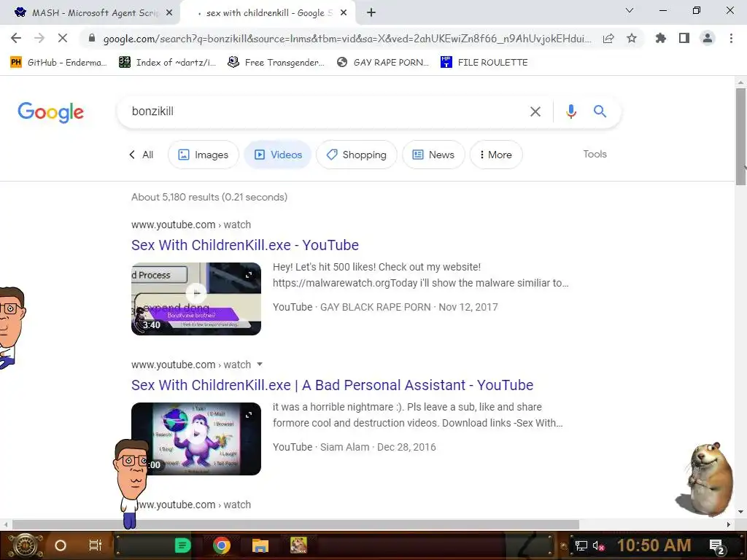Open the notification center with 2 alerts
Viewport: 747px width, 560px height.
(x=718, y=546)
